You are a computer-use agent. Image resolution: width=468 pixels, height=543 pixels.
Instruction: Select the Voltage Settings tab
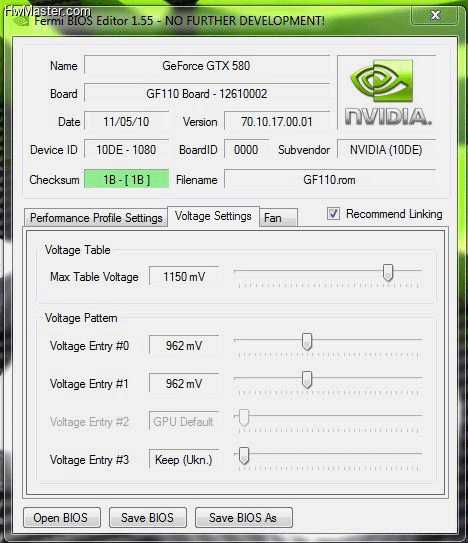tap(213, 216)
